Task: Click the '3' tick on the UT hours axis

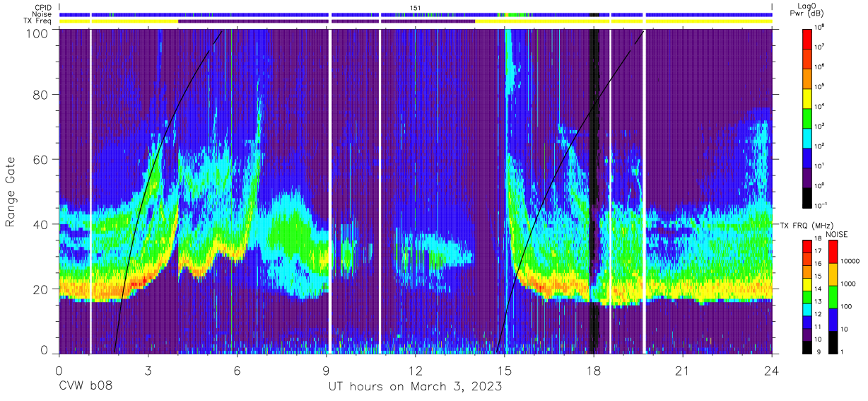Action: [148, 371]
